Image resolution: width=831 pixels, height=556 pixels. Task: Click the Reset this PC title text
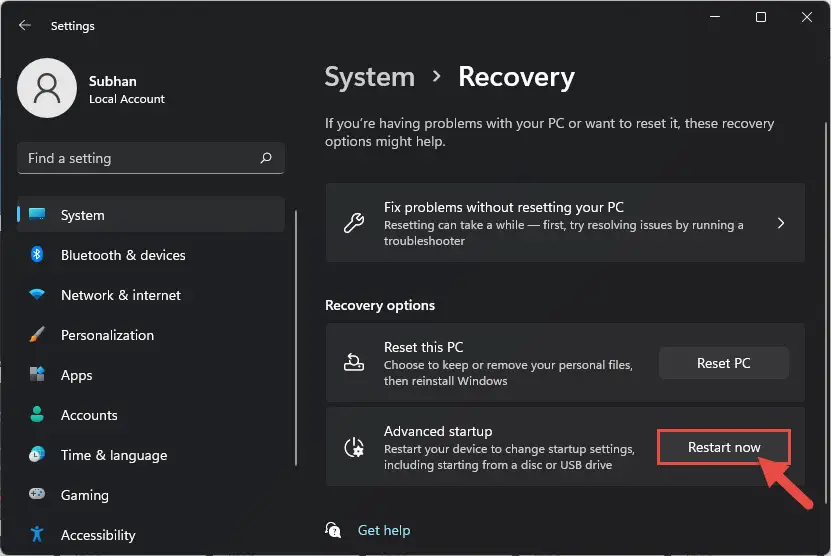click(423, 347)
